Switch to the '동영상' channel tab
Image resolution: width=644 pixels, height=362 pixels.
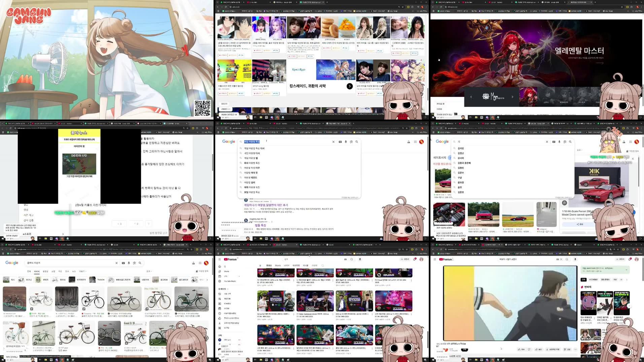point(269,265)
